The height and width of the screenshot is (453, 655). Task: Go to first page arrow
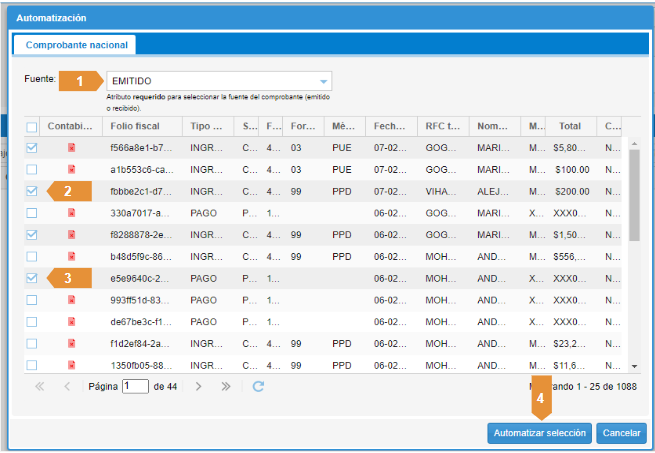tap(40, 386)
